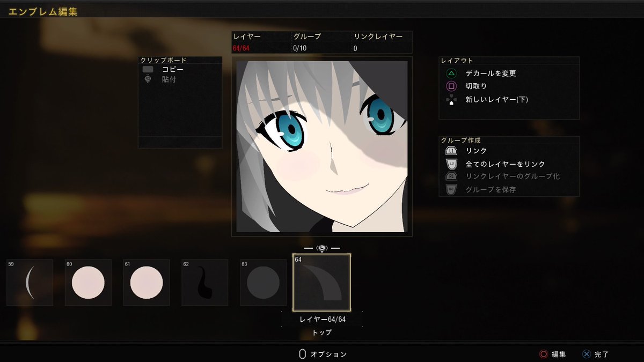Click the R2 icon for グループを保存
The width and height of the screenshot is (644, 362).
click(451, 189)
